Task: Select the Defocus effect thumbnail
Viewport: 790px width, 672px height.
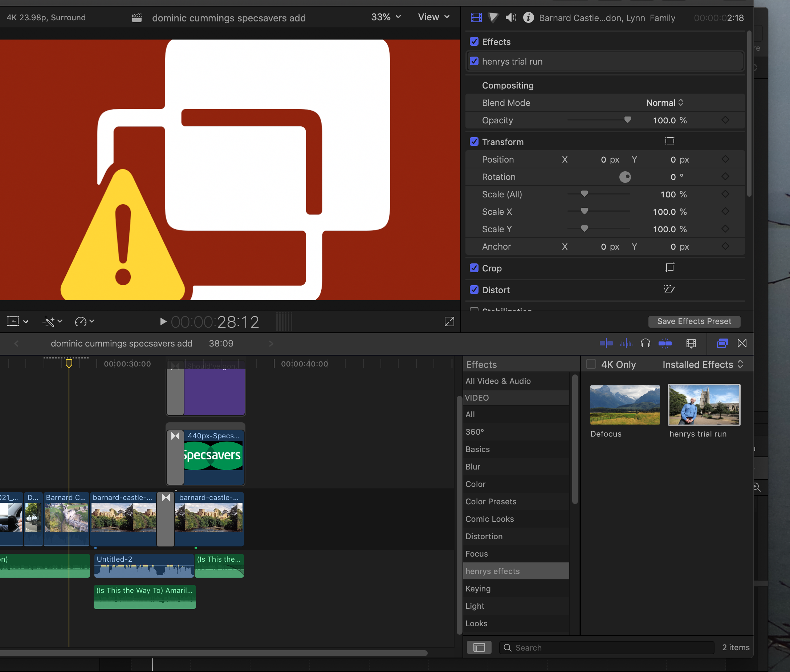Action: click(x=624, y=405)
